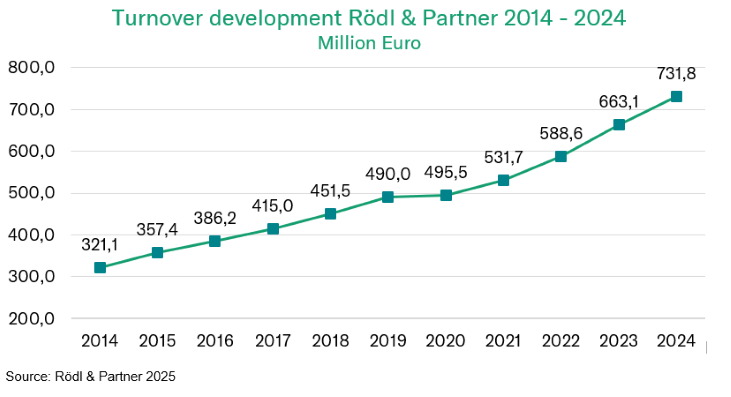Viewport: 731px width, 397px height.
Task: Click the data label 451,5
Action: [x=330, y=191]
